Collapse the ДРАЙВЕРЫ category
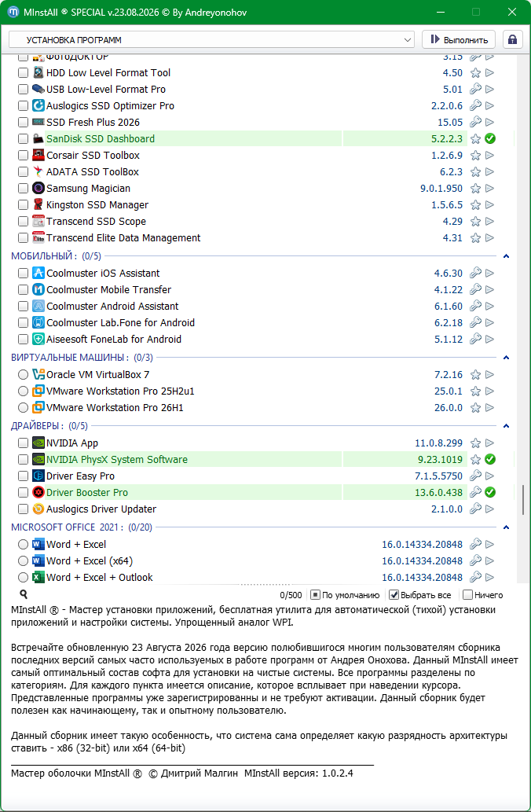This screenshot has width=531, height=812. point(507,426)
